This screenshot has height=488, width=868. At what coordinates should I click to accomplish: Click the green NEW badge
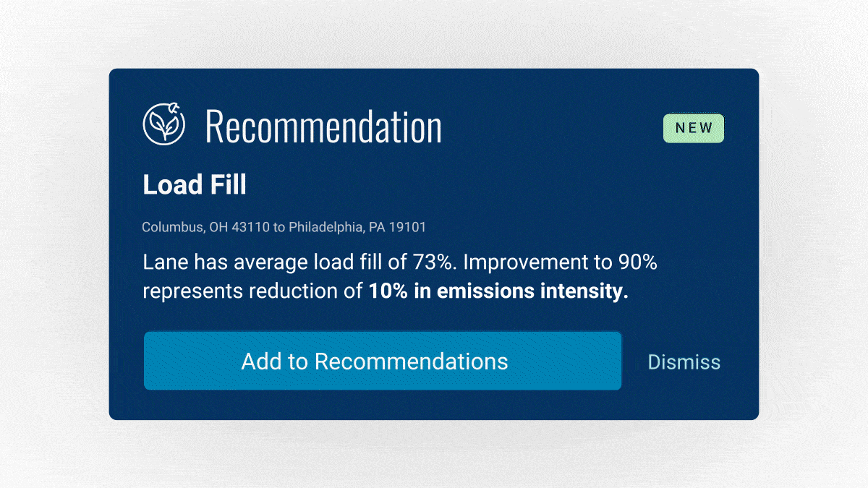(x=693, y=128)
